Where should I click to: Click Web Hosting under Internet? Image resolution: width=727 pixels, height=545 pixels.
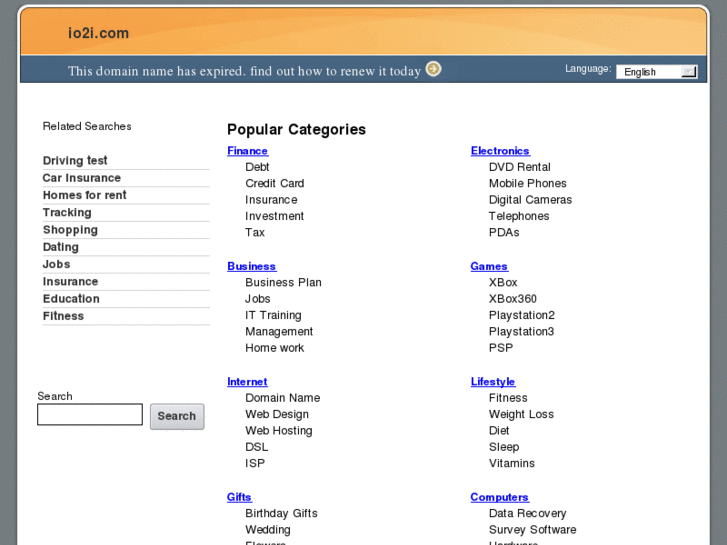coord(279,430)
